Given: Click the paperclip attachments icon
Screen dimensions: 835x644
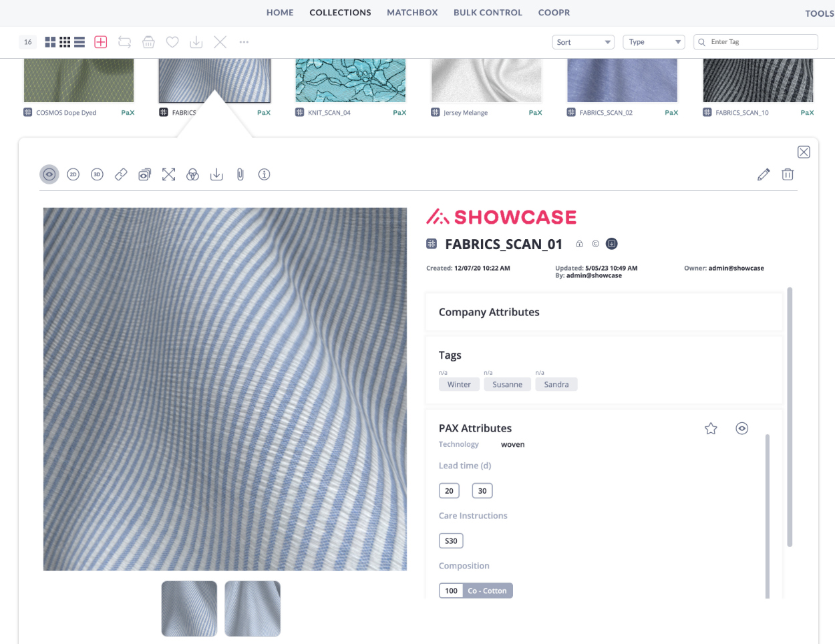Looking at the screenshot, I should (x=240, y=174).
